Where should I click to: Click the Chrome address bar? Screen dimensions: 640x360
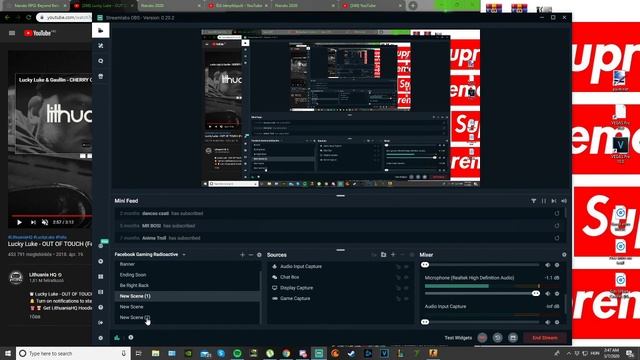tap(65, 18)
